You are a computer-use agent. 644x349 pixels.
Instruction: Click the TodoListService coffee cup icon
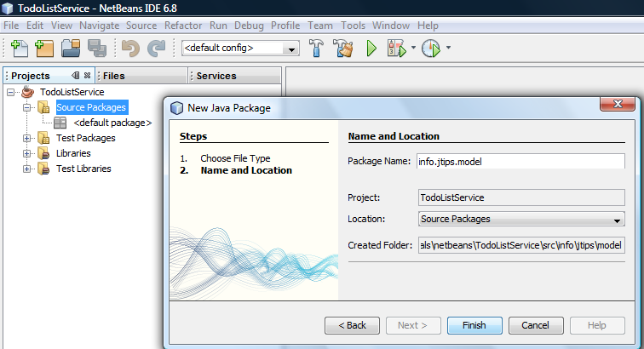pyautogui.click(x=27, y=92)
